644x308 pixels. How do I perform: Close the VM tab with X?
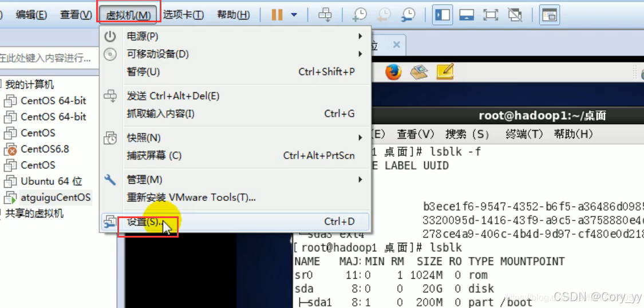(396, 45)
